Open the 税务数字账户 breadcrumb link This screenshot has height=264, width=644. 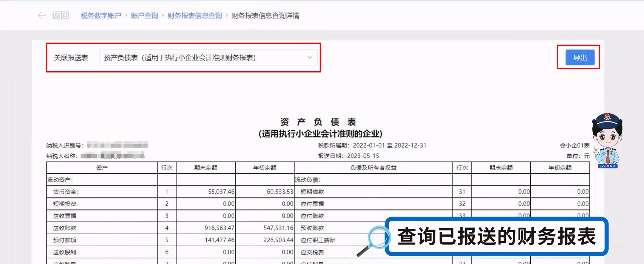pos(101,16)
